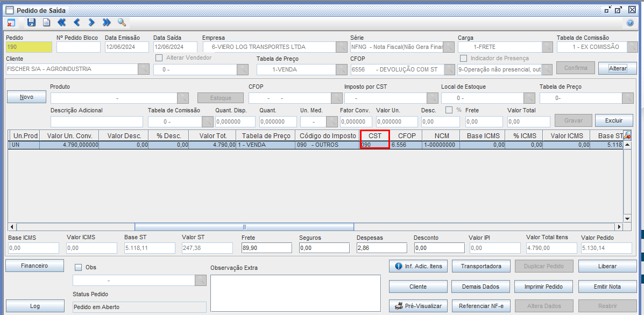This screenshot has width=644, height=315.
Task: Open lookup beside Carga 1-FRETE field
Action: click(548, 47)
